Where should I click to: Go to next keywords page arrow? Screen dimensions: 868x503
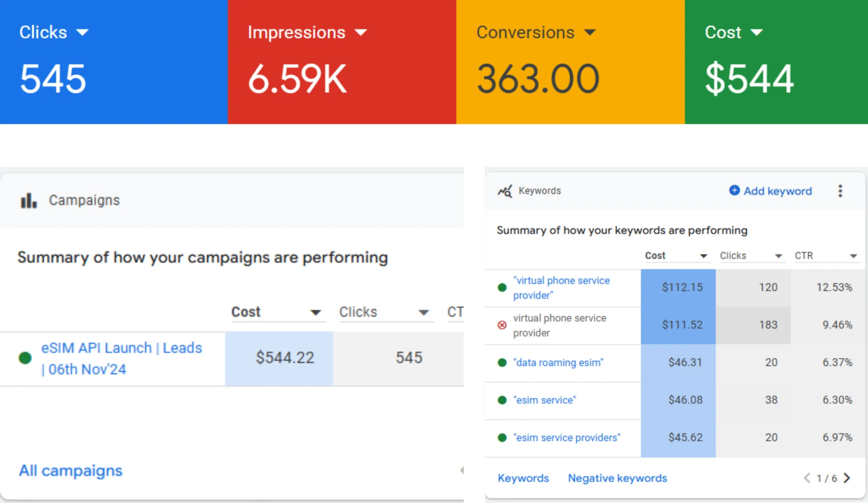(x=847, y=478)
